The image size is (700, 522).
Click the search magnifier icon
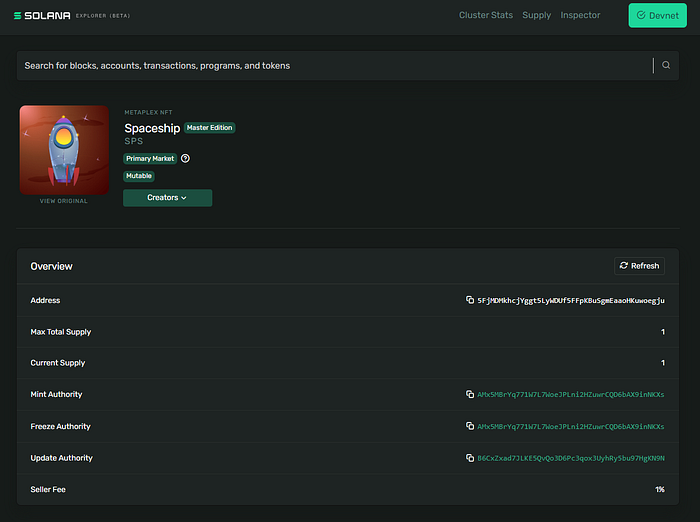[666, 65]
